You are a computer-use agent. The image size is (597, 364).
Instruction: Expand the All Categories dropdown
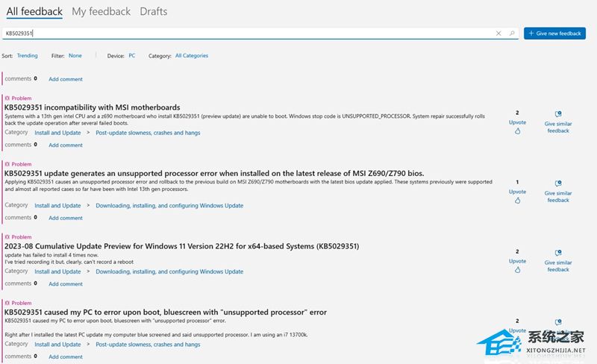192,56
